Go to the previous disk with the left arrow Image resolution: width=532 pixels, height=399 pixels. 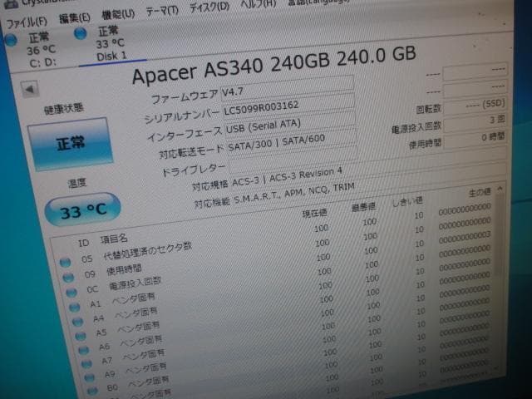(x=30, y=89)
